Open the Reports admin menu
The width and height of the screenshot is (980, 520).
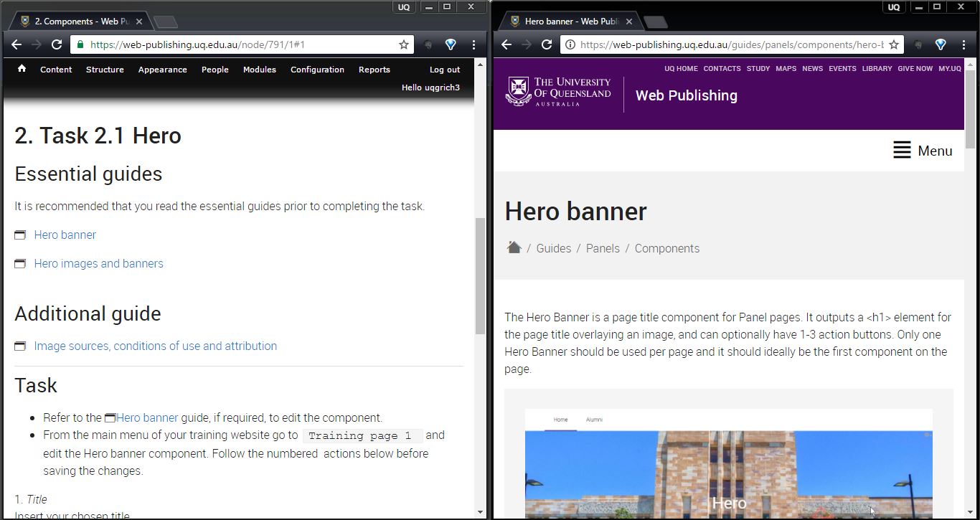374,70
